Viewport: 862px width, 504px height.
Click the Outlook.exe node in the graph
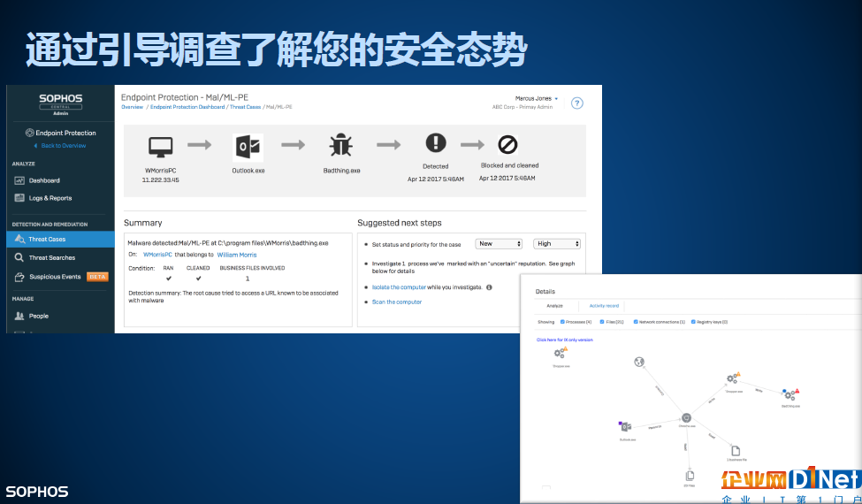[625, 426]
